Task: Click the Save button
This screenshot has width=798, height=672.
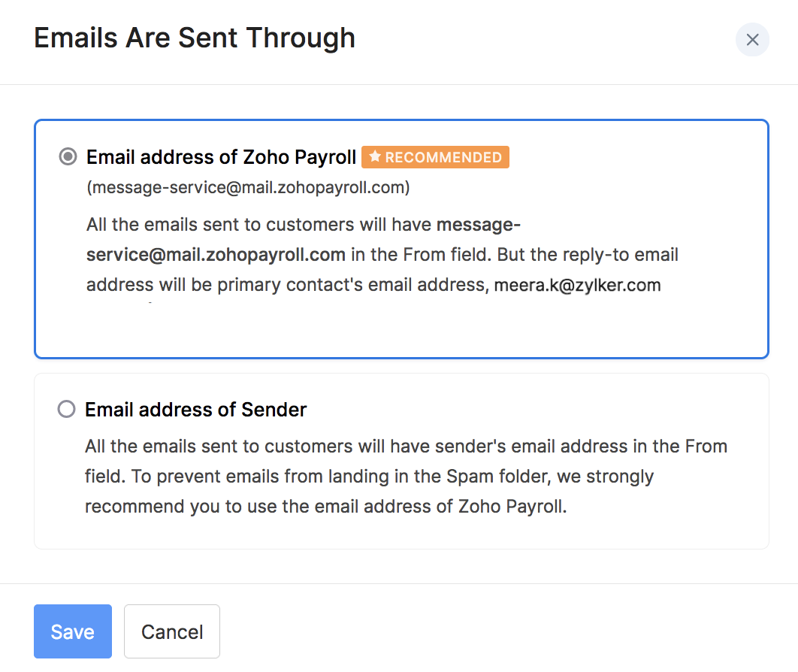Action: (x=73, y=631)
